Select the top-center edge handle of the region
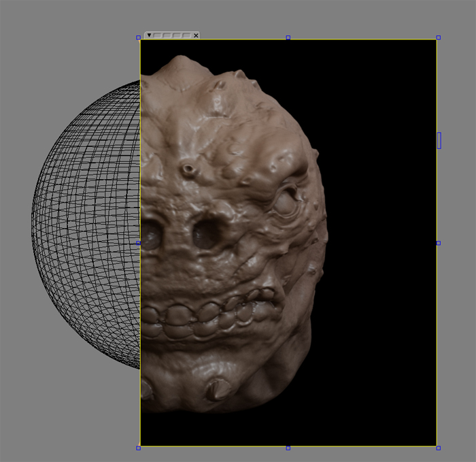476x462 pixels. click(x=288, y=37)
